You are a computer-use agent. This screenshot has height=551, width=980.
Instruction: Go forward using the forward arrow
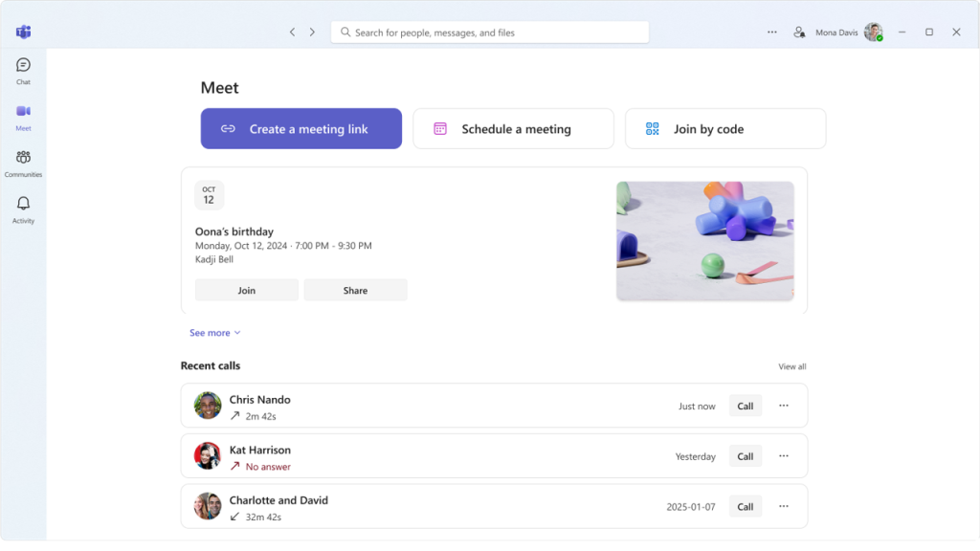tap(312, 33)
